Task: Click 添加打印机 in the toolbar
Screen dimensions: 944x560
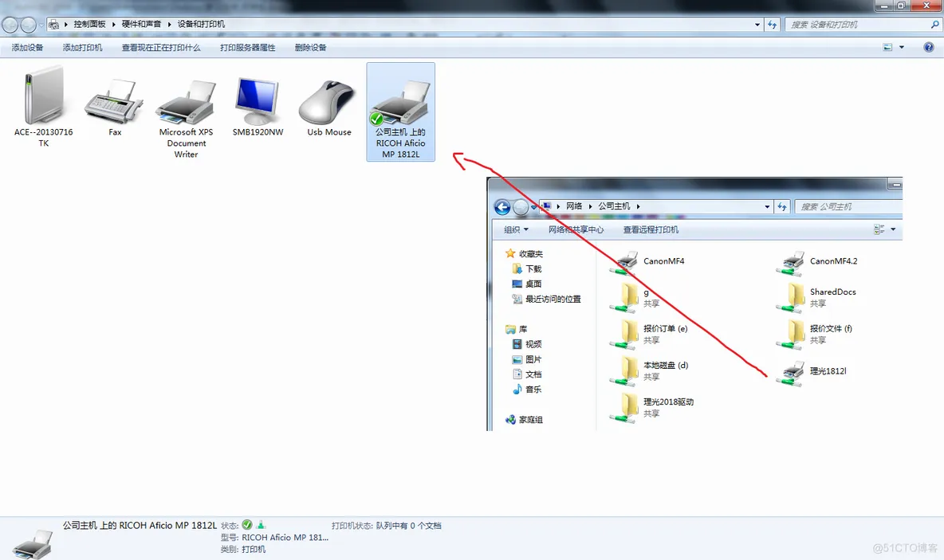Action: [x=82, y=48]
